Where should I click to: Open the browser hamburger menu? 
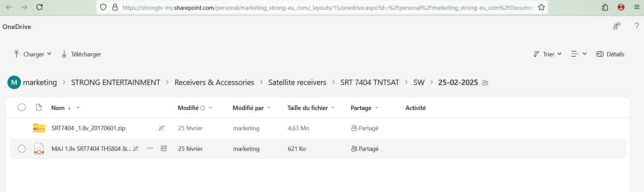coord(637,7)
